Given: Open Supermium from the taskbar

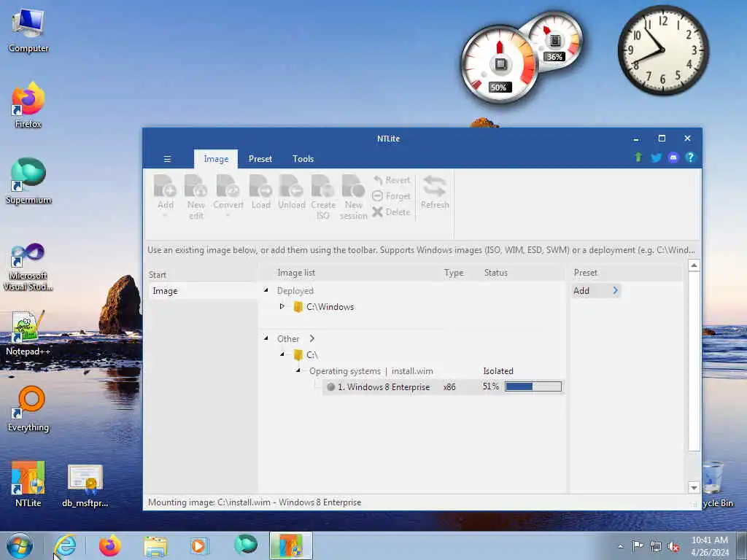Looking at the screenshot, I should tap(246, 545).
